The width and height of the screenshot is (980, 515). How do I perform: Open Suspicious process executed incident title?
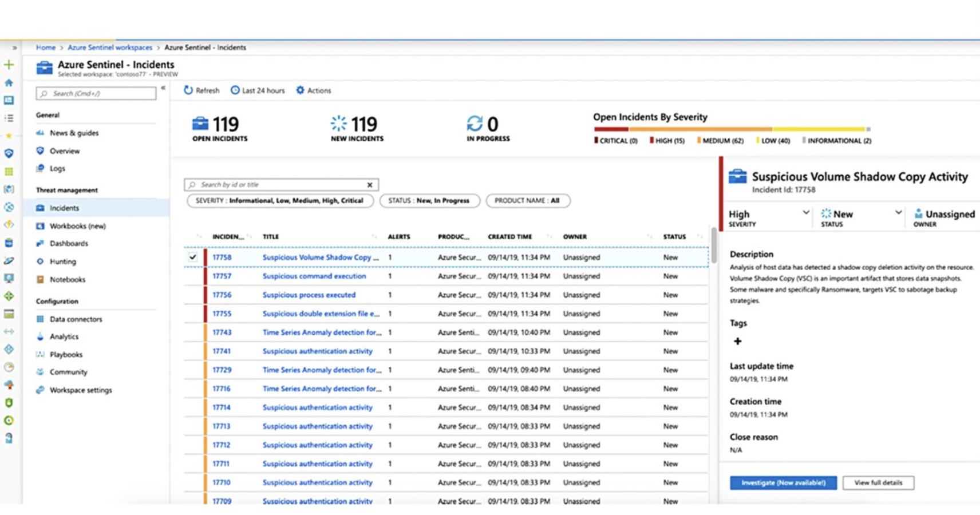(309, 295)
